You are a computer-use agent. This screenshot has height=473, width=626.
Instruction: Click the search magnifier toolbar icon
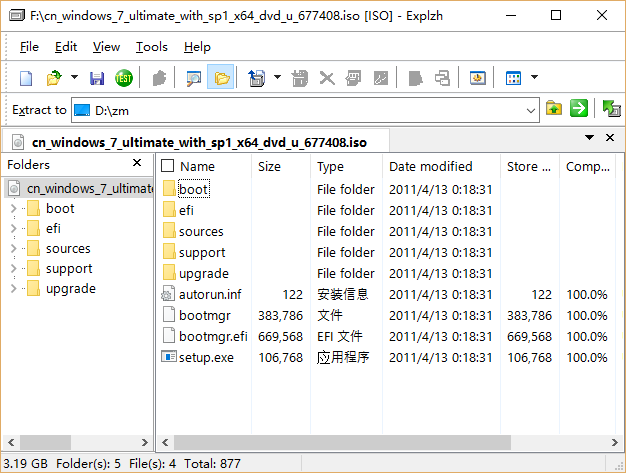194,78
